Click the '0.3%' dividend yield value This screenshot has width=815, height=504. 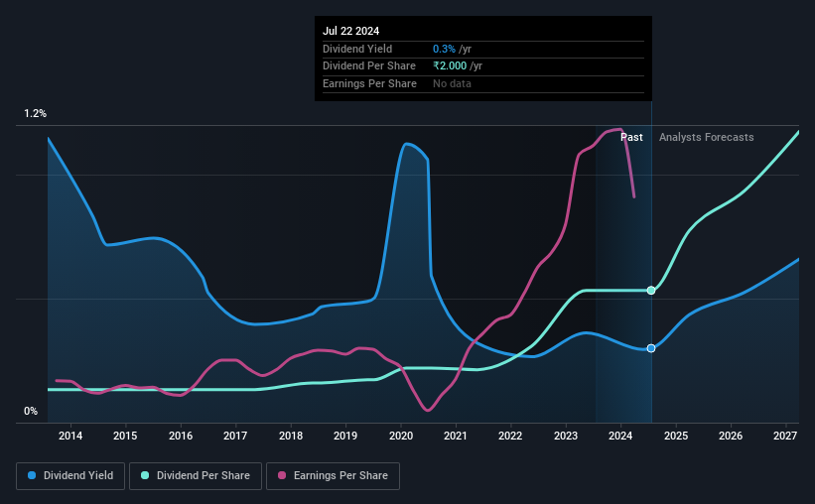pyautogui.click(x=444, y=49)
